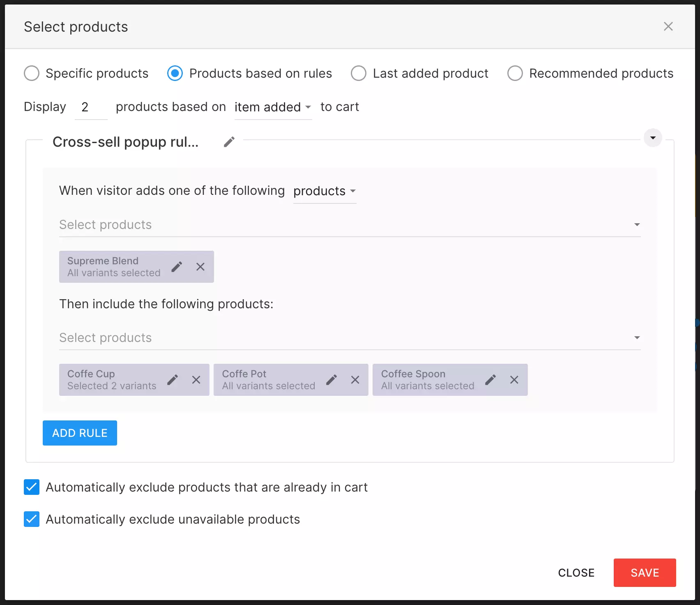Image resolution: width=700 pixels, height=605 pixels.
Task: Select Recommended products radio button
Action: [515, 74]
